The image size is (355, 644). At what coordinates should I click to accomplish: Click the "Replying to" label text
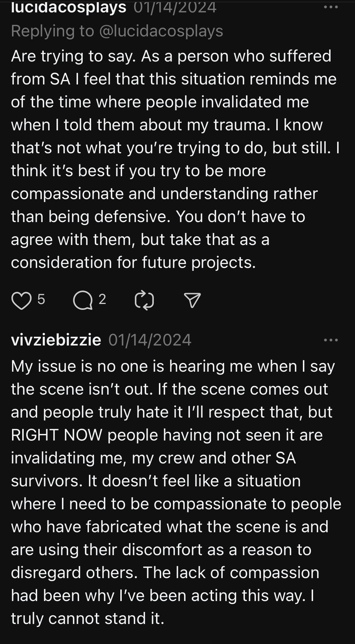coord(52,31)
